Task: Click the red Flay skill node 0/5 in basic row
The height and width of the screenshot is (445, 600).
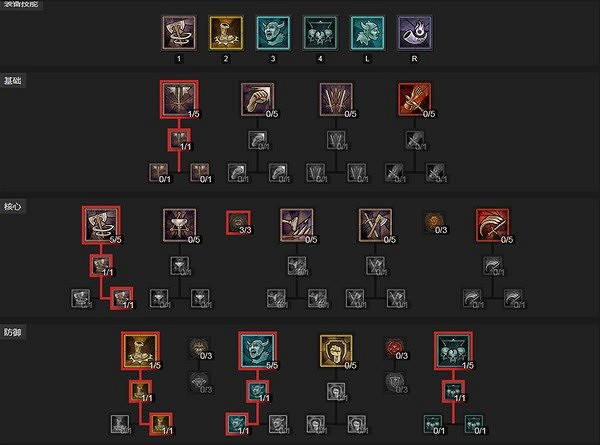Action: (414, 99)
